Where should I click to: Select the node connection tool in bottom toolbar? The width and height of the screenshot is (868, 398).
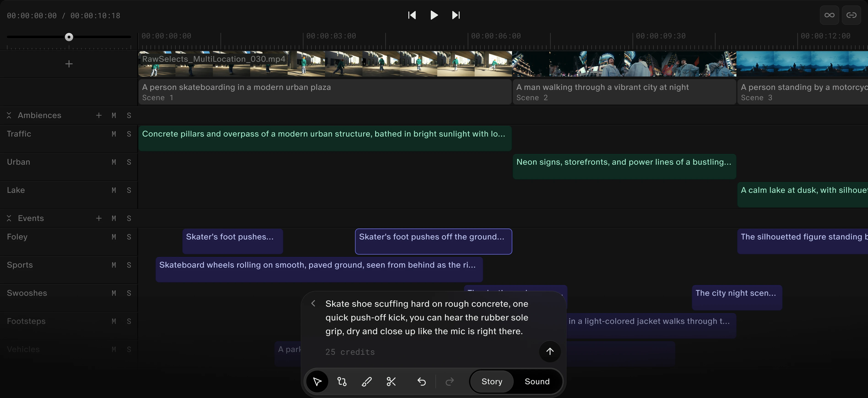point(342,381)
